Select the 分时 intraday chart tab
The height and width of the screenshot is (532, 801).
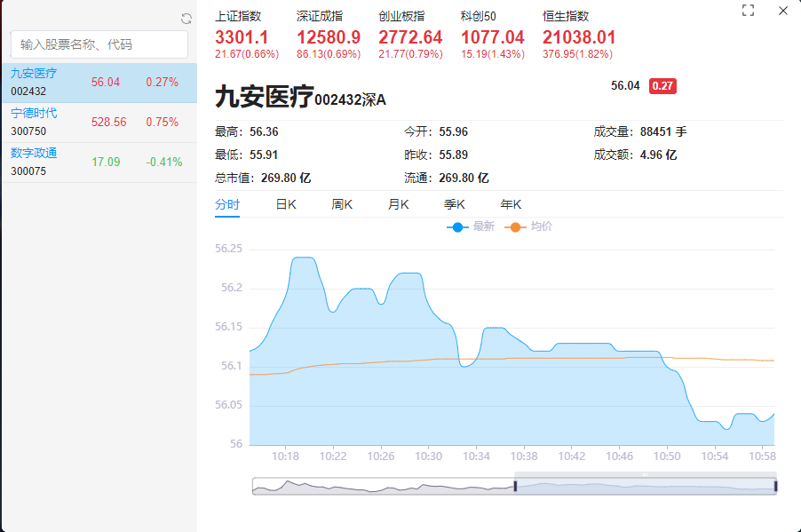(229, 203)
